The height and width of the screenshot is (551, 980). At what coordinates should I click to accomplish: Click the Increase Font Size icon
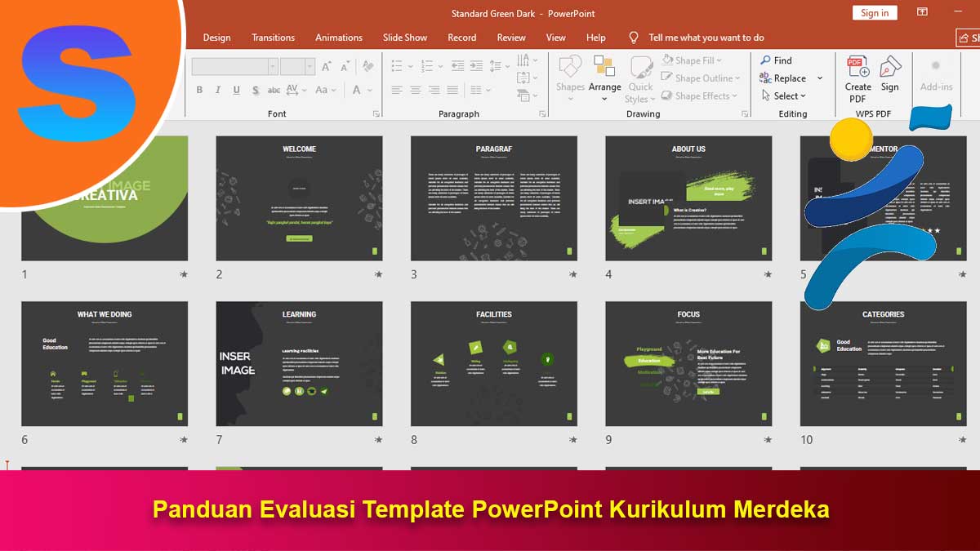pyautogui.click(x=327, y=66)
